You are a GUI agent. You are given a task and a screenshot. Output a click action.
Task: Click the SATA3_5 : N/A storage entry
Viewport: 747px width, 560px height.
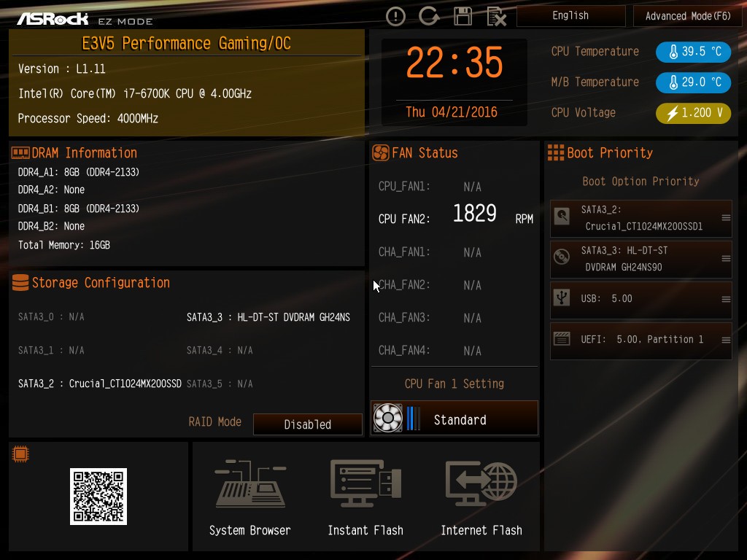(x=220, y=384)
